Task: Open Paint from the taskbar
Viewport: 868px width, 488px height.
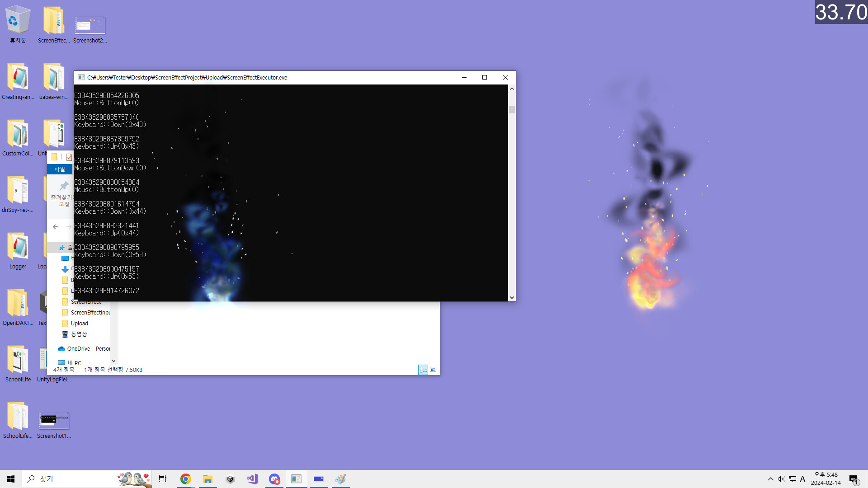Action: [x=340, y=479]
